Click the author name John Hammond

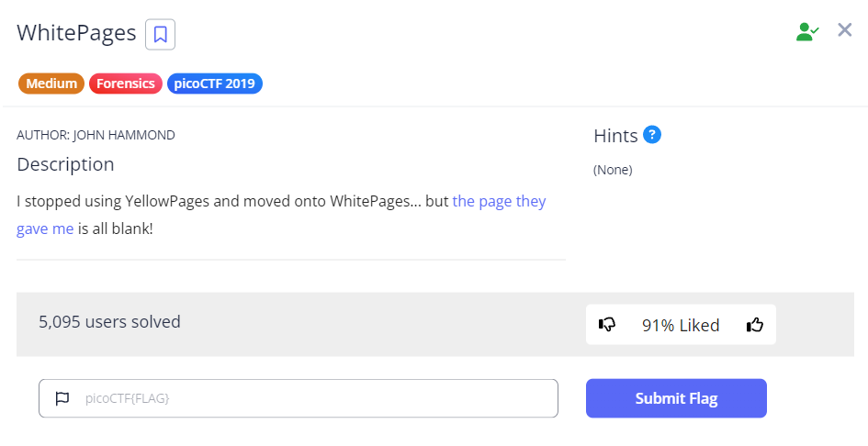click(124, 135)
